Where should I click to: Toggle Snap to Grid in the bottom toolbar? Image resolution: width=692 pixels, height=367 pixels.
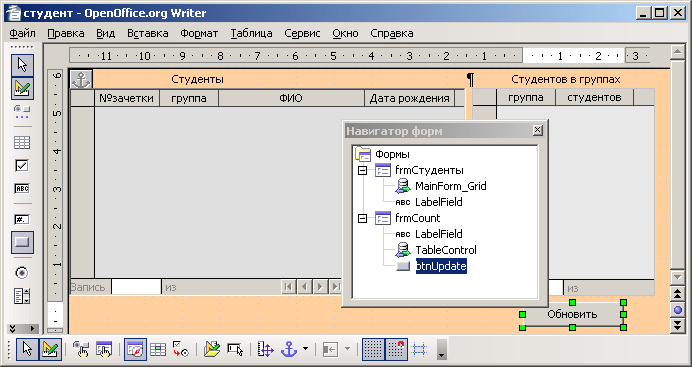[x=396, y=350]
